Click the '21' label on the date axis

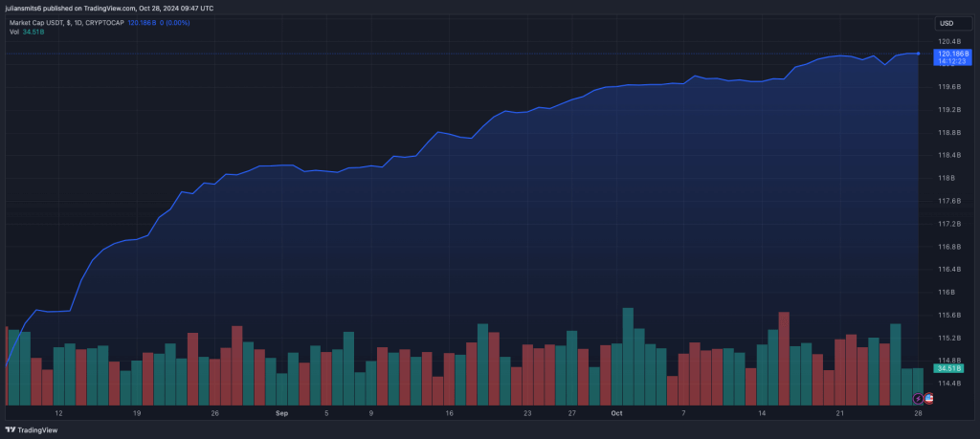coord(840,413)
